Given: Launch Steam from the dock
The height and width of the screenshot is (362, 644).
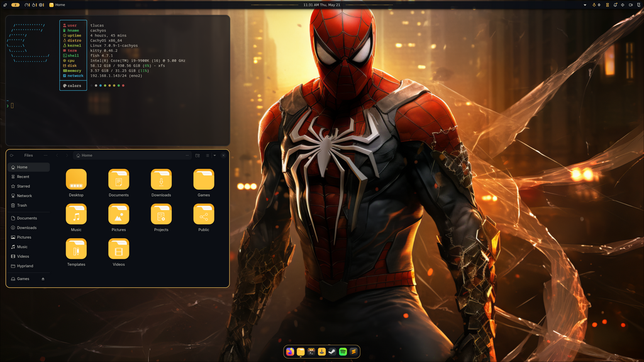Looking at the screenshot, I should coord(332,352).
